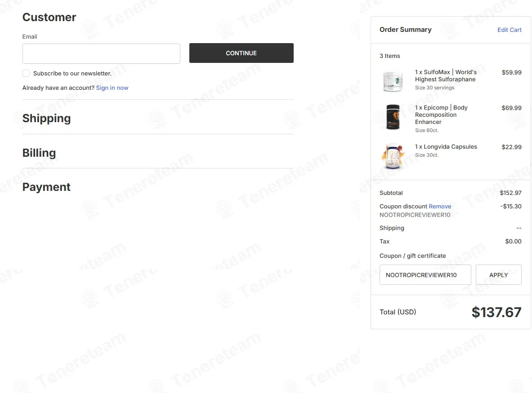This screenshot has width=532, height=393.
Task: Expand the Payment section heading
Action: (46, 187)
